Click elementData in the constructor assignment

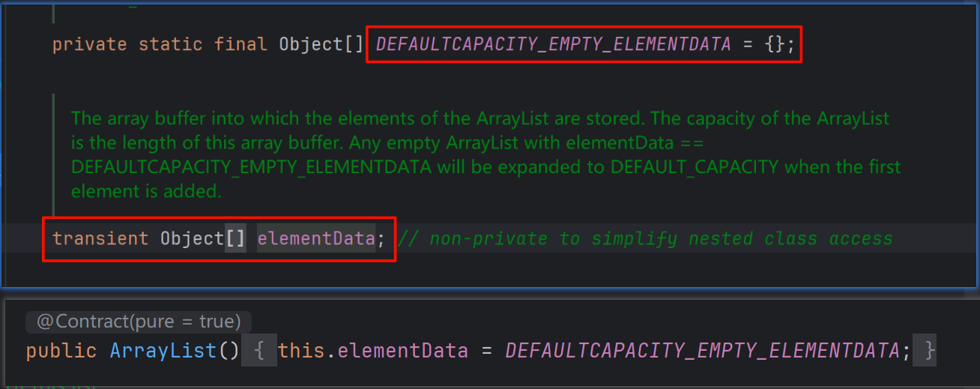pyautogui.click(x=402, y=351)
